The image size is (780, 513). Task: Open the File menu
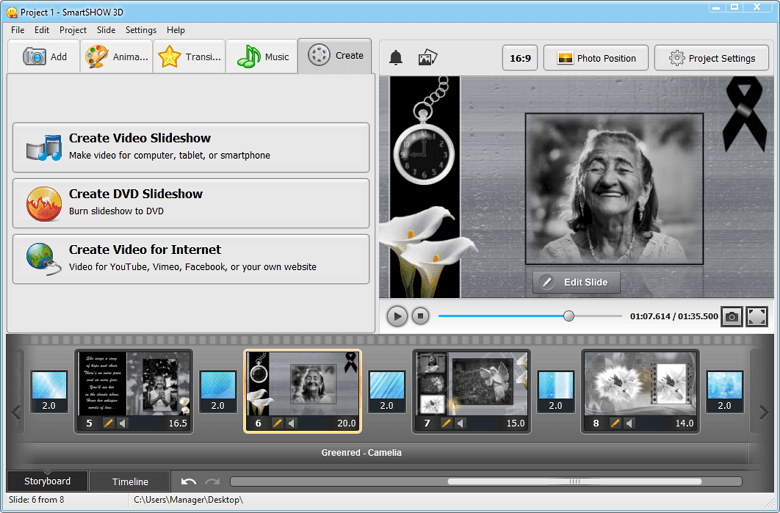17,30
